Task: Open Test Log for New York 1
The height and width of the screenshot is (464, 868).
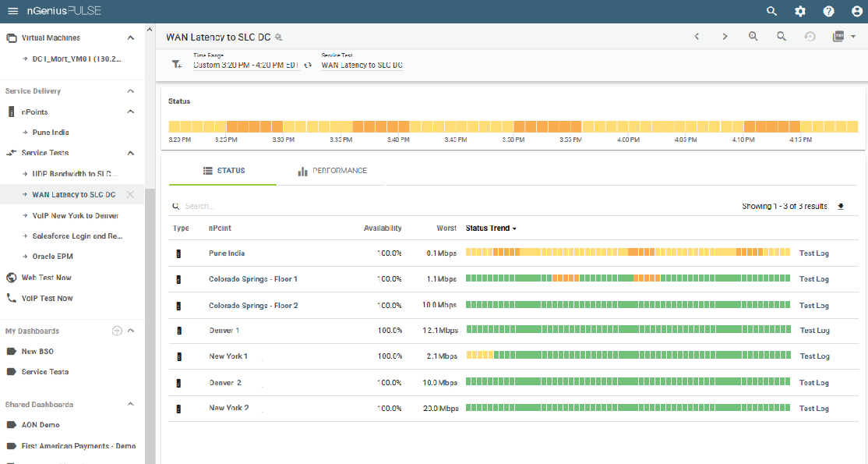Action: tap(814, 356)
